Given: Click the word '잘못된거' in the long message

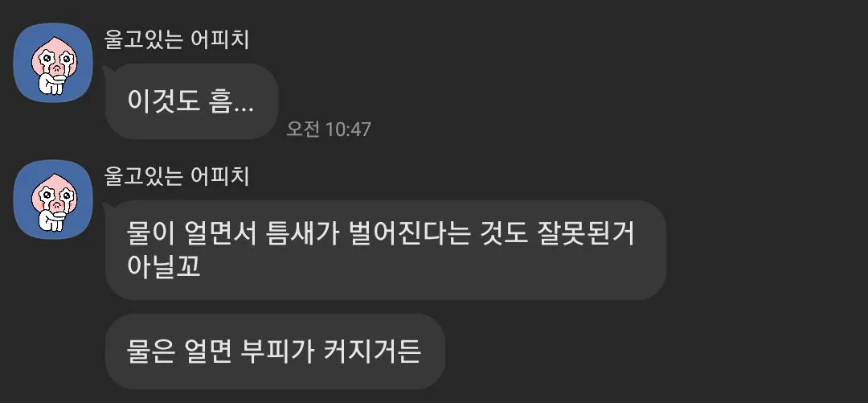Looking at the screenshot, I should (587, 235).
